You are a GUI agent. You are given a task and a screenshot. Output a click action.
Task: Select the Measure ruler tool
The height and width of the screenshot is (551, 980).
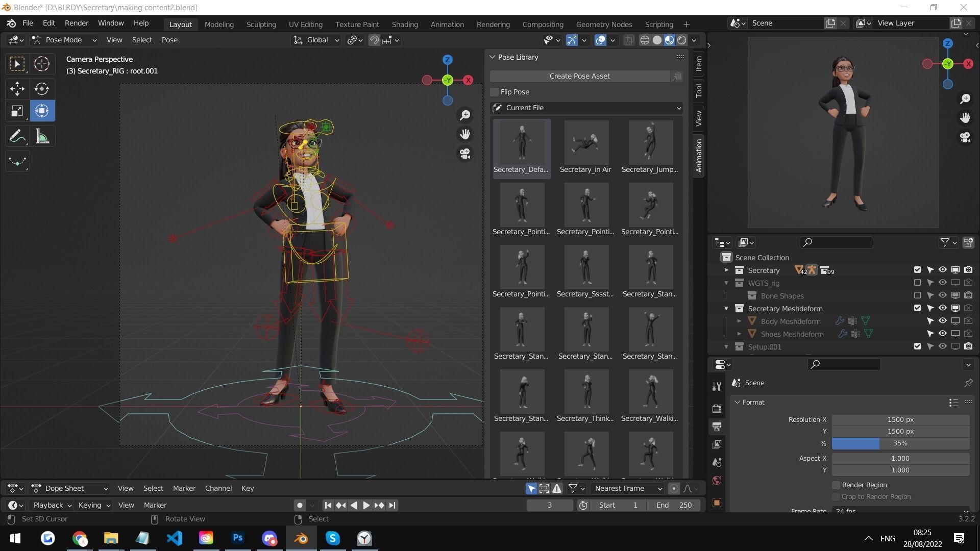[x=42, y=136]
